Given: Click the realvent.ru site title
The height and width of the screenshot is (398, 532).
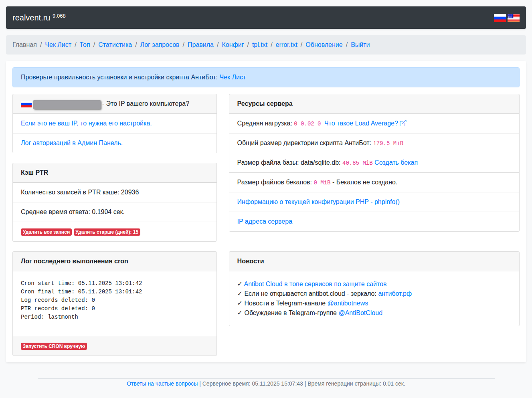Looking at the screenshot, I should [31, 18].
